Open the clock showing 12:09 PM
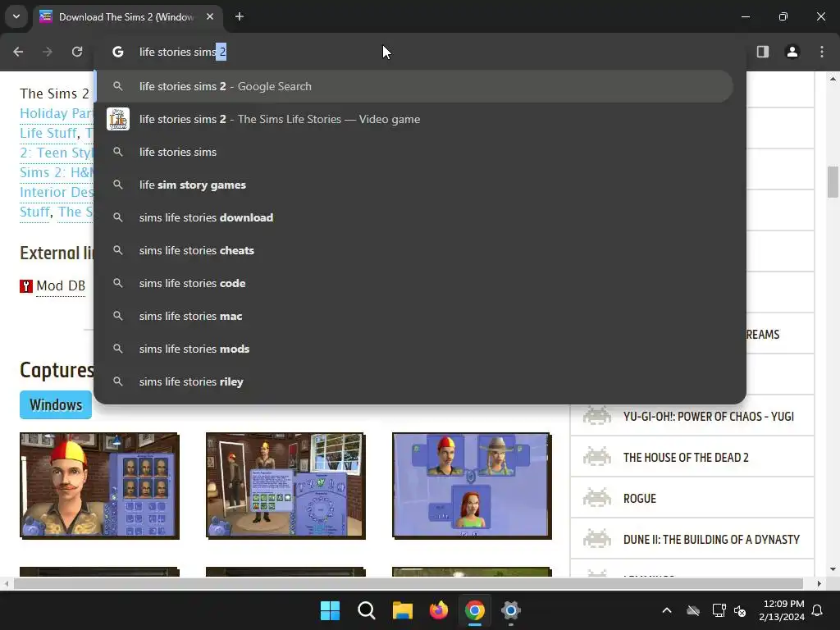 [x=782, y=610]
